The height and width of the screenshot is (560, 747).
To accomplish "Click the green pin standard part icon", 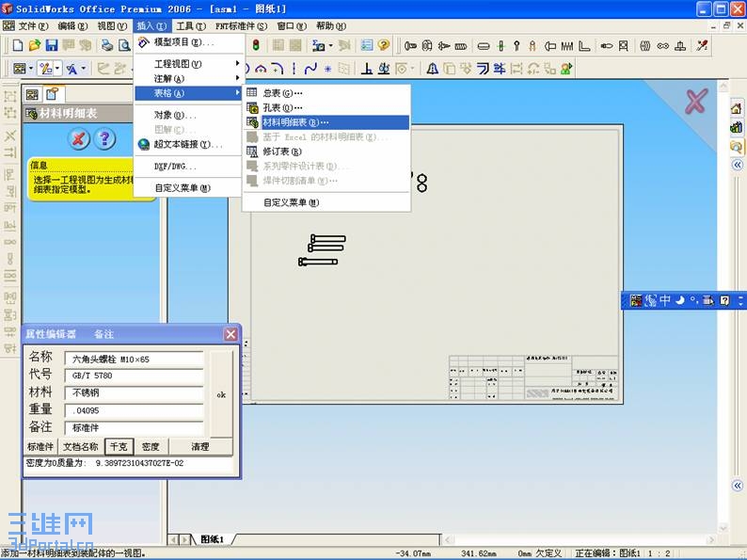I will pos(501,46).
